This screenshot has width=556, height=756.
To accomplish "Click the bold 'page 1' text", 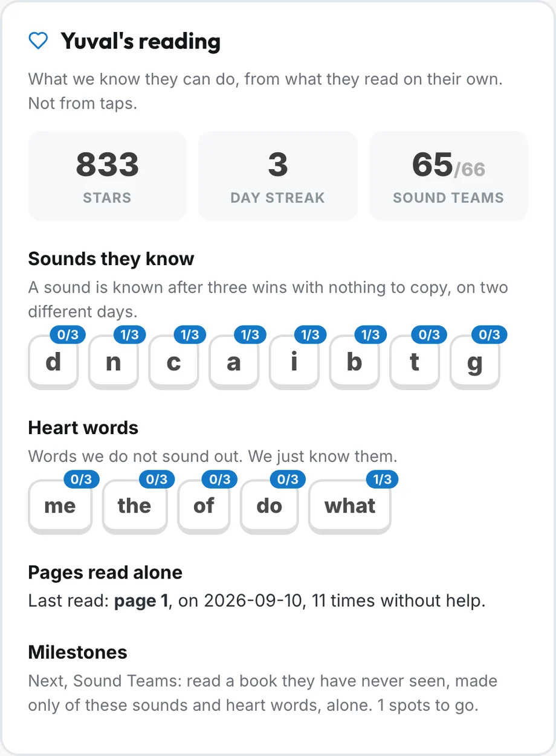I will (141, 601).
